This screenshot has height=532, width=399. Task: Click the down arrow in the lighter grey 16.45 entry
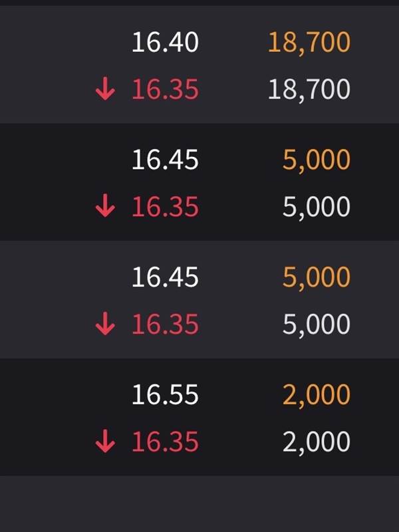(105, 323)
